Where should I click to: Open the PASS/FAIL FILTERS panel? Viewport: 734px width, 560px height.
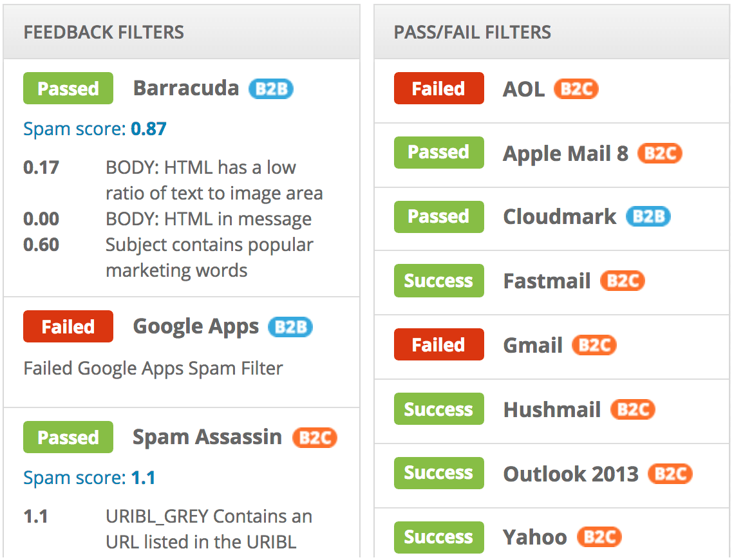[x=473, y=32]
